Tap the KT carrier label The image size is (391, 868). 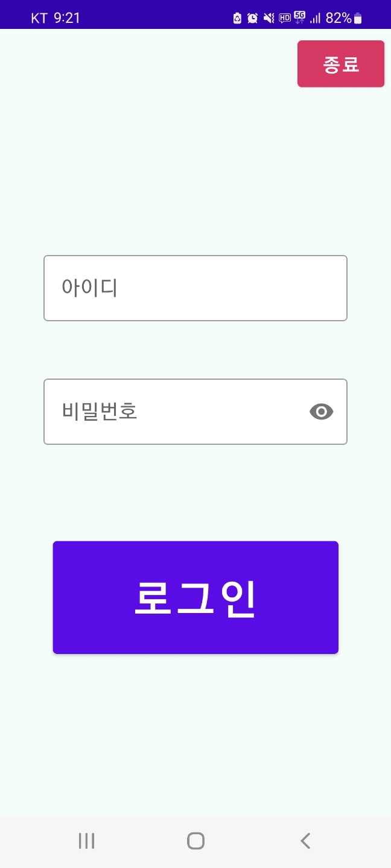click(37, 17)
